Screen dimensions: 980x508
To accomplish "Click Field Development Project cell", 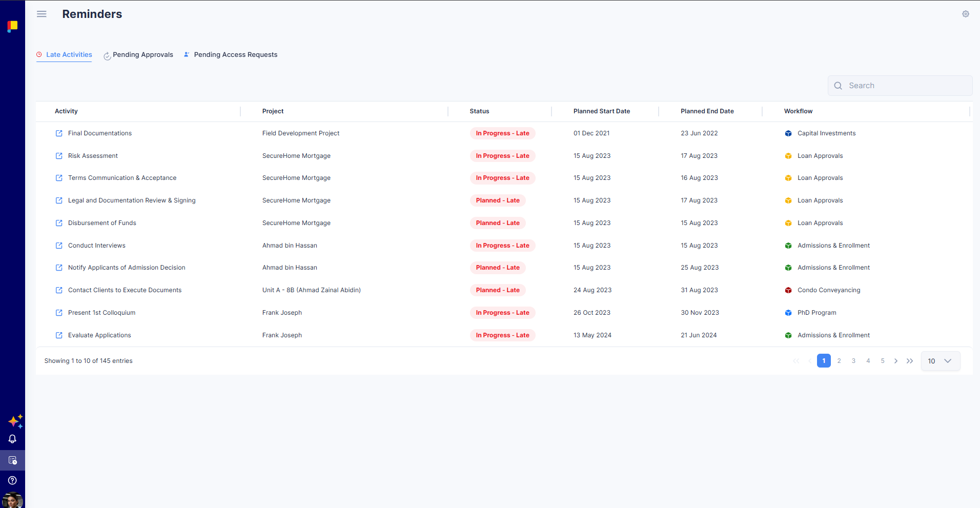I will pos(301,133).
